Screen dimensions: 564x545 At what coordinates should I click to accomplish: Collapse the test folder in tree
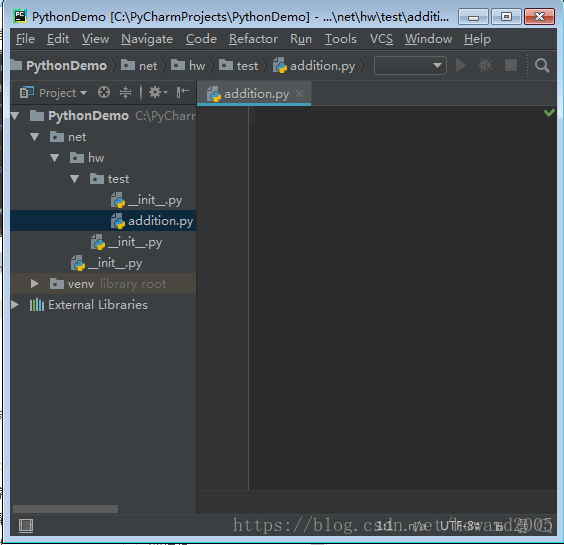pyautogui.click(x=74, y=179)
